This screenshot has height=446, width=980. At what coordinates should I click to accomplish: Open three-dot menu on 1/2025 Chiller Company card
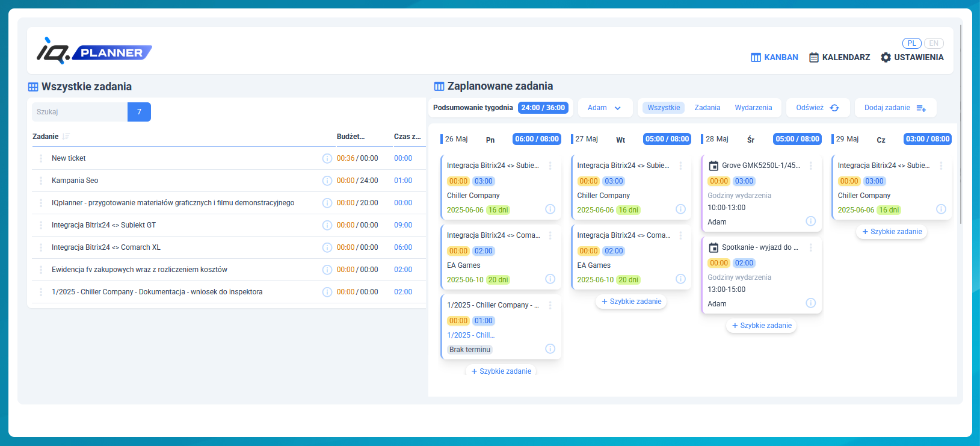pos(550,305)
